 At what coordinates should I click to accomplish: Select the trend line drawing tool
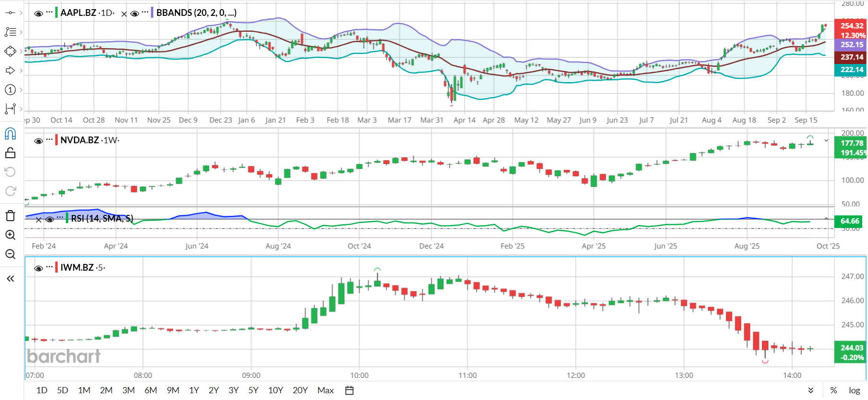tap(10, 13)
